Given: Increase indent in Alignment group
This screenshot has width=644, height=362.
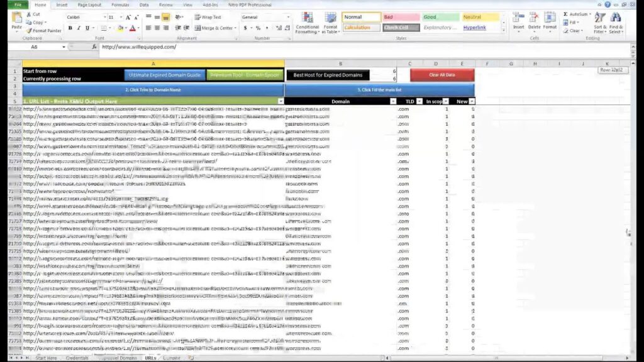Looking at the screenshot, I should tap(186, 28).
